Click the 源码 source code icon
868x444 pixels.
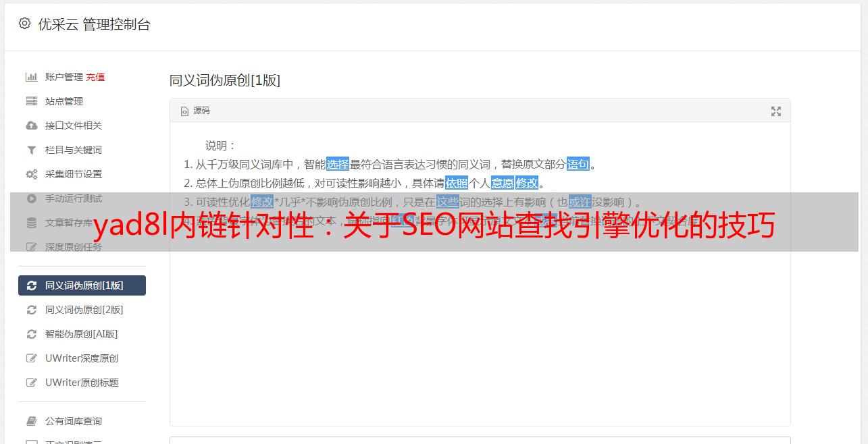(x=184, y=111)
